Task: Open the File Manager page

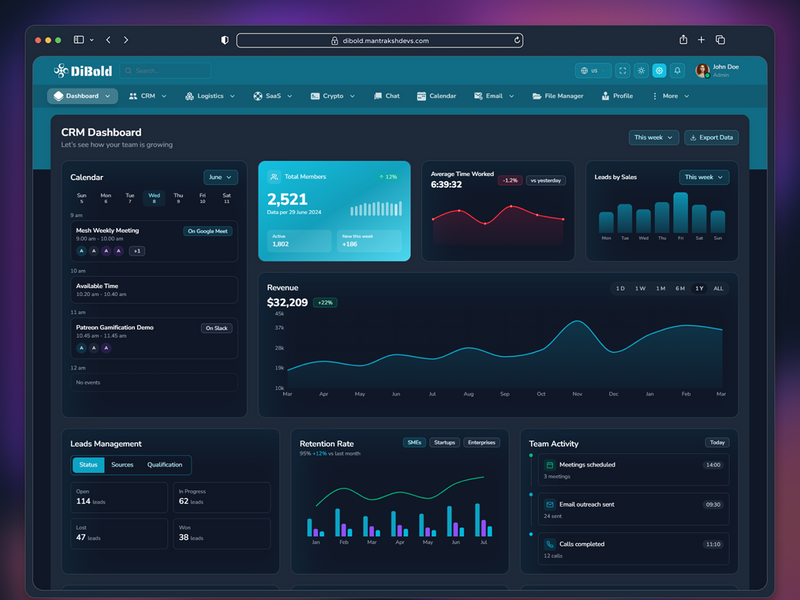Action: pyautogui.click(x=558, y=96)
